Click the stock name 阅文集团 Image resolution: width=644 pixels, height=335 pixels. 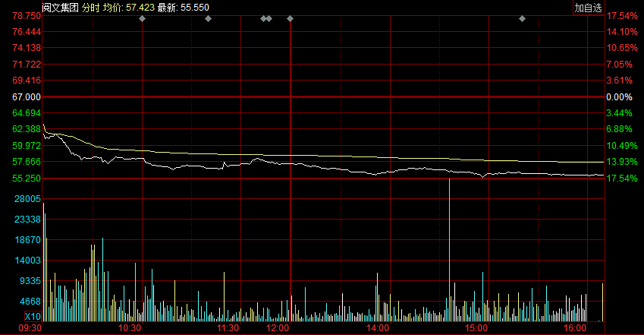tap(61, 8)
